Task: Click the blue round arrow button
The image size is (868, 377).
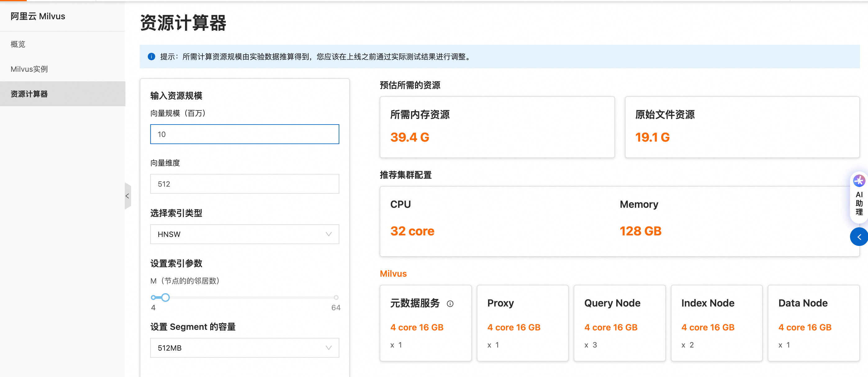Action: pyautogui.click(x=859, y=237)
